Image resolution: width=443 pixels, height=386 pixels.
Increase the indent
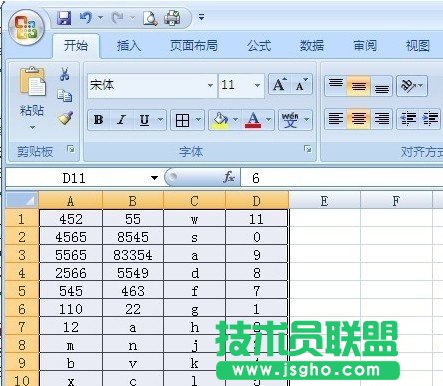click(430, 119)
